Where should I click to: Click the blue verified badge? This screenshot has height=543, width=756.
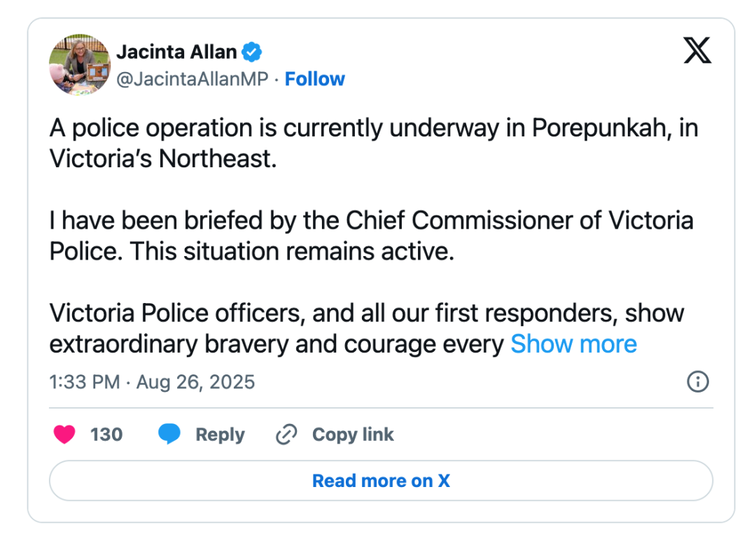252,52
